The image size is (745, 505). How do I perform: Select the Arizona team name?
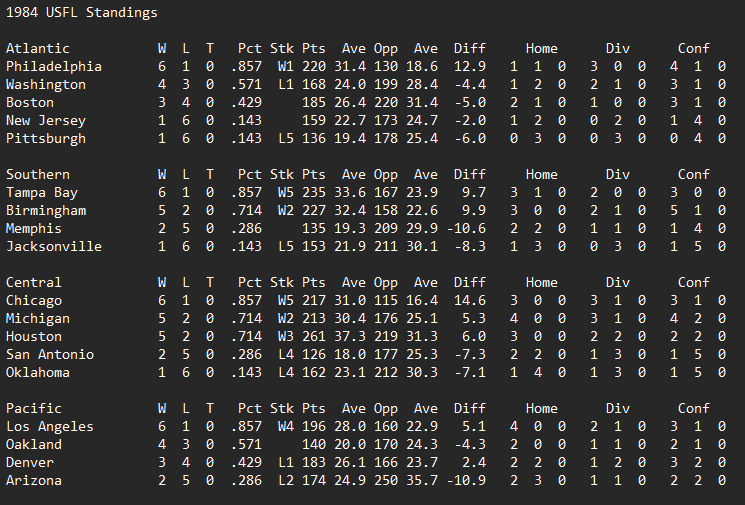33,481
